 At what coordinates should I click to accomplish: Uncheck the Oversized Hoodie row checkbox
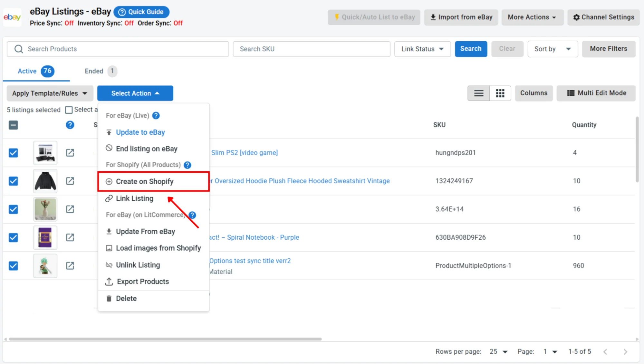(x=13, y=181)
